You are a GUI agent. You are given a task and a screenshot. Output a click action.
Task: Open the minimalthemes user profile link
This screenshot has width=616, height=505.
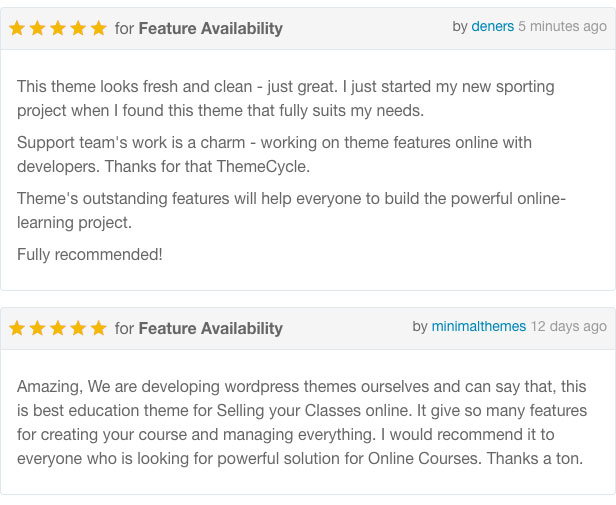[478, 326]
